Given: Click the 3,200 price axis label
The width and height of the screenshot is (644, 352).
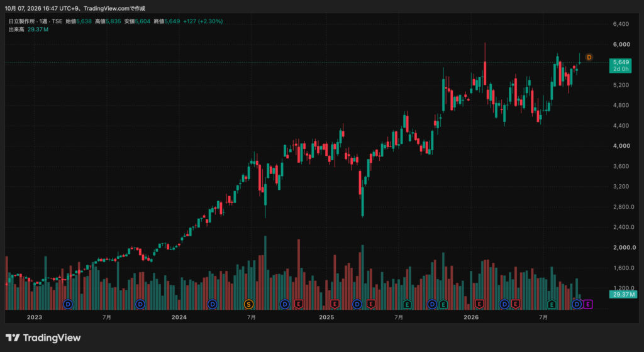Looking at the screenshot, I should click(x=621, y=186).
